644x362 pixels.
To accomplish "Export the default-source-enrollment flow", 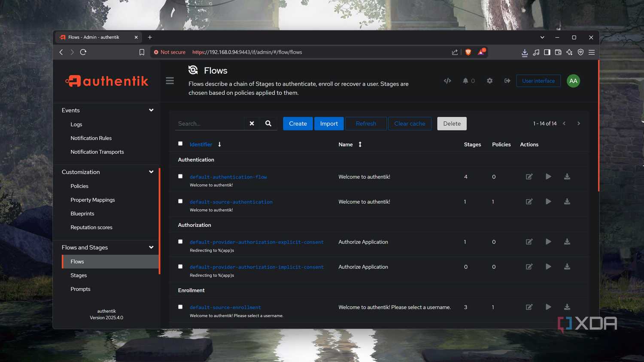I will pyautogui.click(x=567, y=307).
